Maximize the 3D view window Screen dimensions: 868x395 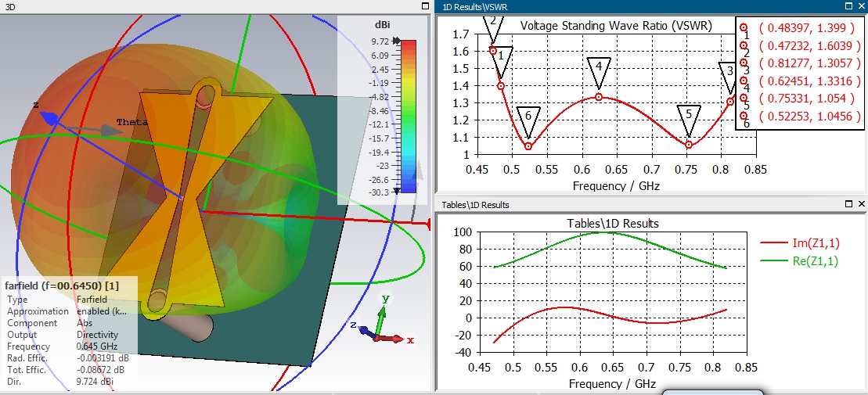coord(425,5)
